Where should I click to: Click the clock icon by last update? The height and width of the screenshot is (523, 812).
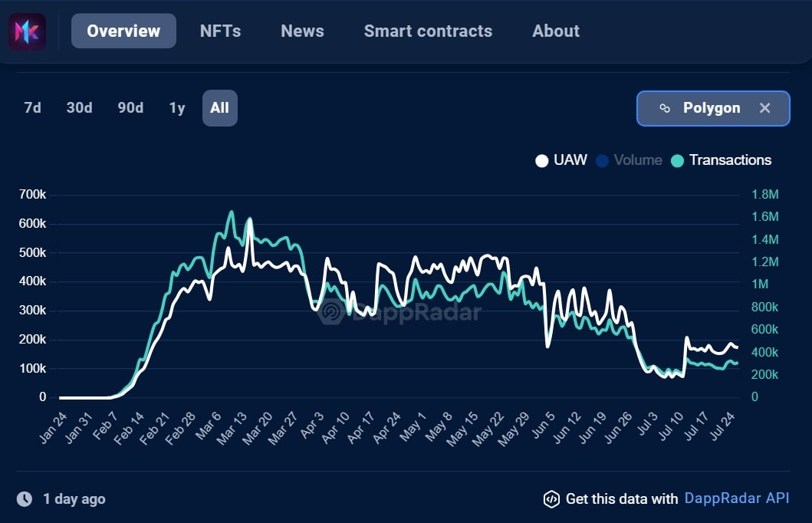point(25,499)
